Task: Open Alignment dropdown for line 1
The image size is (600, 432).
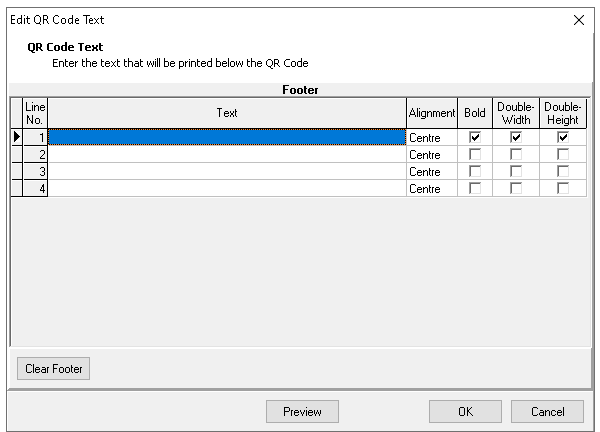Action: (x=431, y=137)
